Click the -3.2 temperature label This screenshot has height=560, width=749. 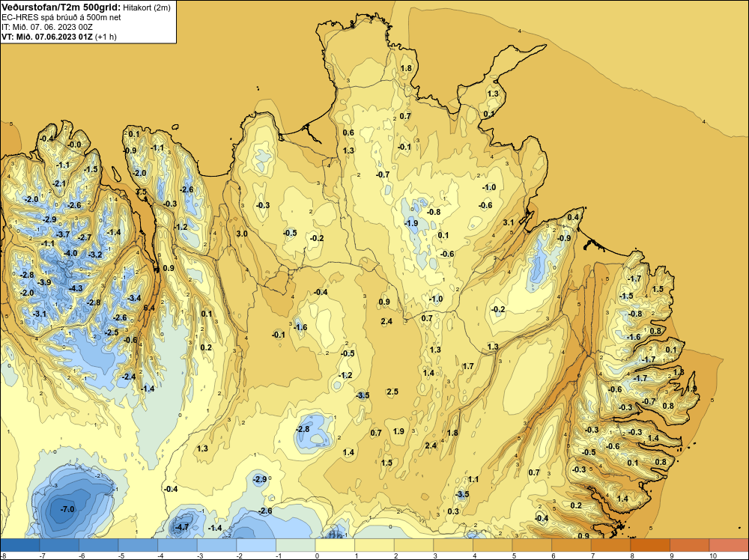[x=95, y=255]
